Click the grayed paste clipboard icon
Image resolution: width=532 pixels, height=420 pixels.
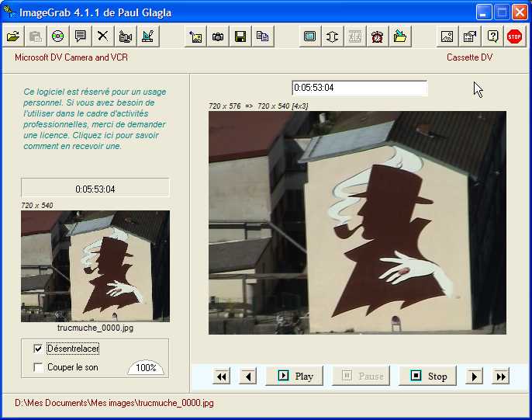(36, 36)
